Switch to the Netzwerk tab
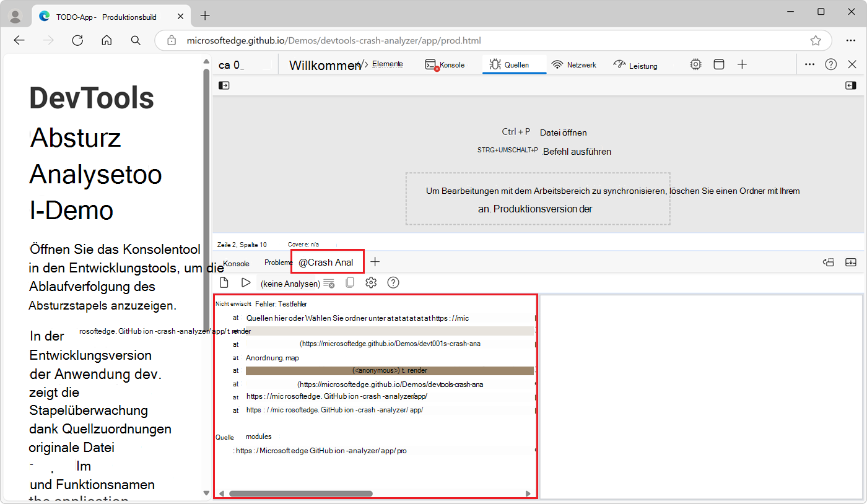Screen dimensions: 867x504 coord(574,64)
